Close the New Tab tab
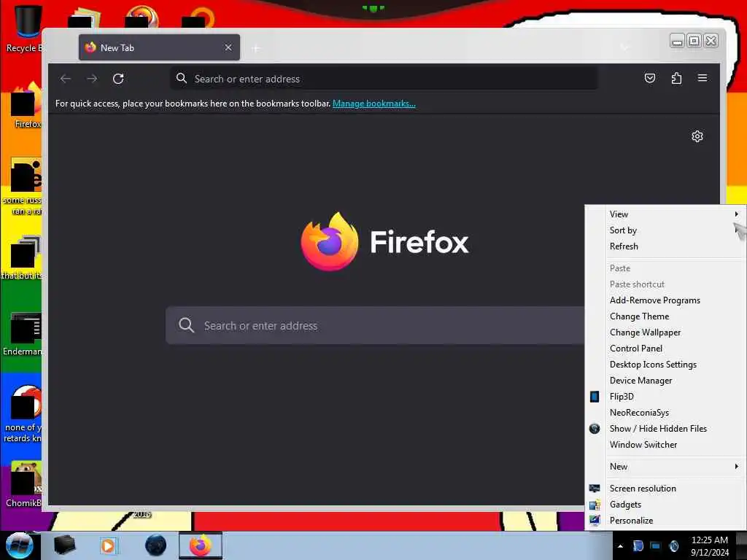Image resolution: width=747 pixels, height=560 pixels. click(228, 47)
